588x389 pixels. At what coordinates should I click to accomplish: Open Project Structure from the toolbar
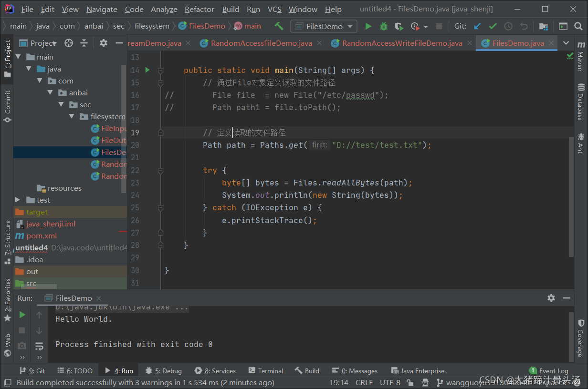click(543, 26)
